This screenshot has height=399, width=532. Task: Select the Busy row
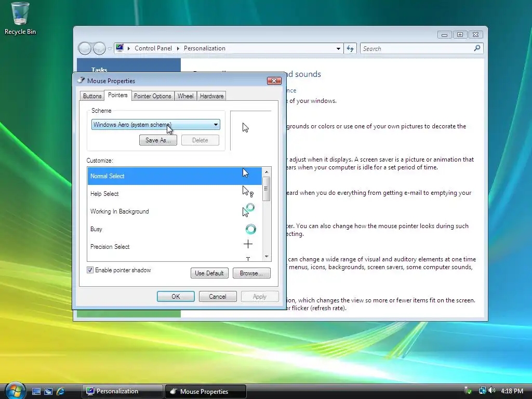point(175,229)
